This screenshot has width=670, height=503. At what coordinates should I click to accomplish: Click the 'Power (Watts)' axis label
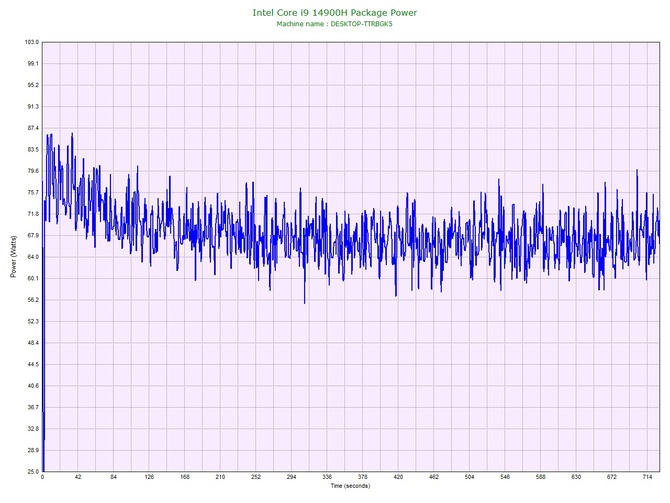point(13,256)
